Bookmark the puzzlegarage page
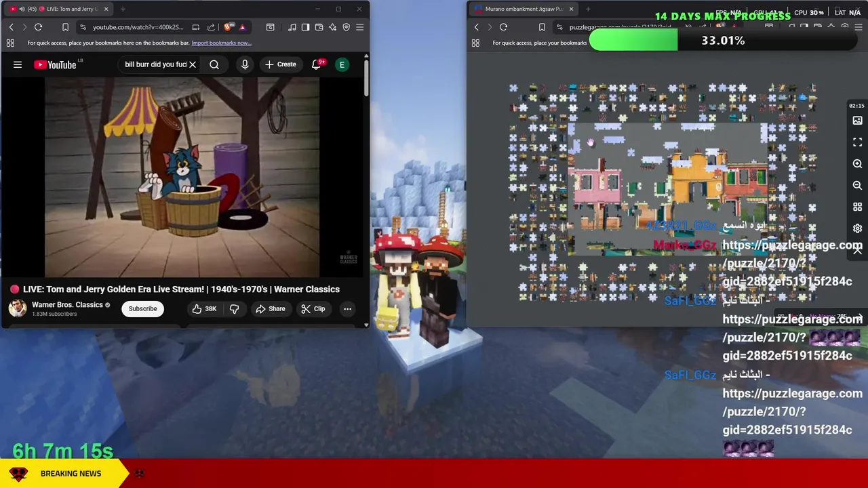 542,27
